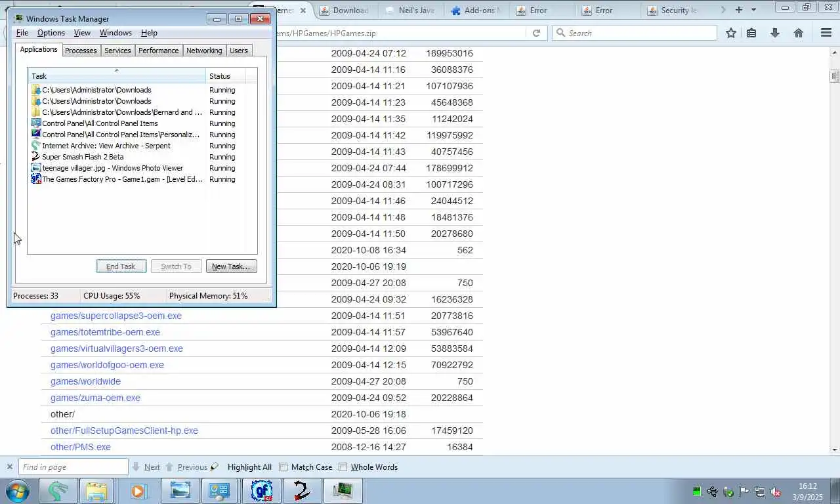Focus the browser Search box

click(x=634, y=33)
